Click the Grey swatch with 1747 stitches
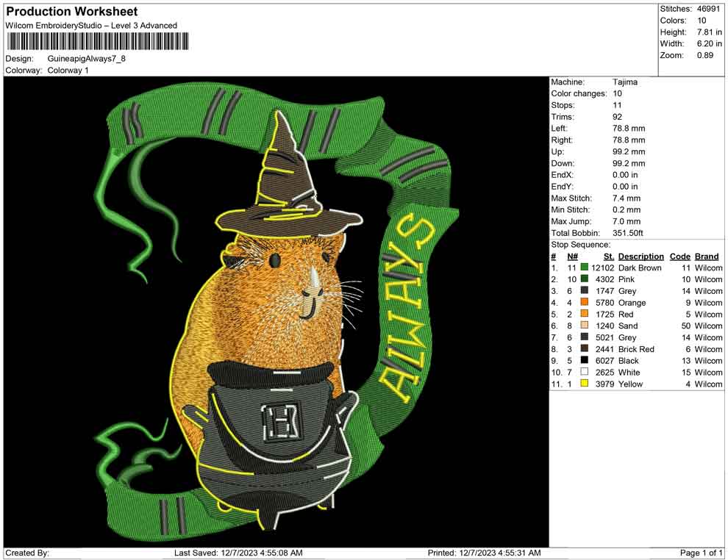This screenshot has height=560, width=728. coord(585,290)
